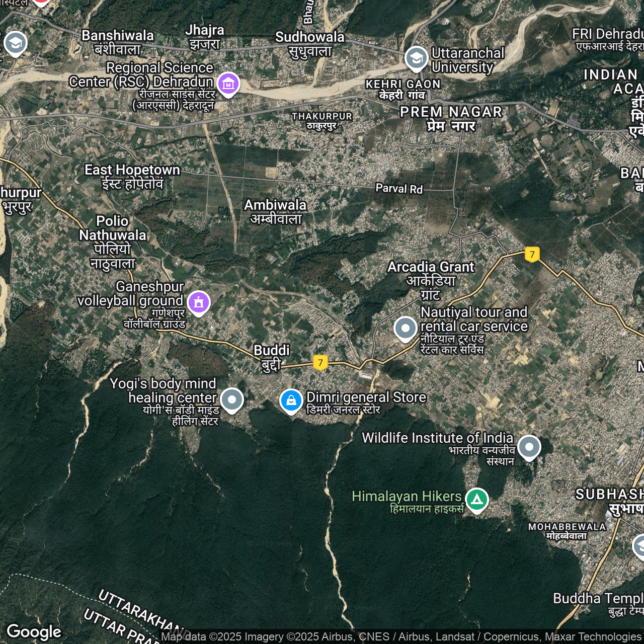The width and height of the screenshot is (644, 644).
Task: Select the Polio Nathuwala place label
Action: [113, 242]
